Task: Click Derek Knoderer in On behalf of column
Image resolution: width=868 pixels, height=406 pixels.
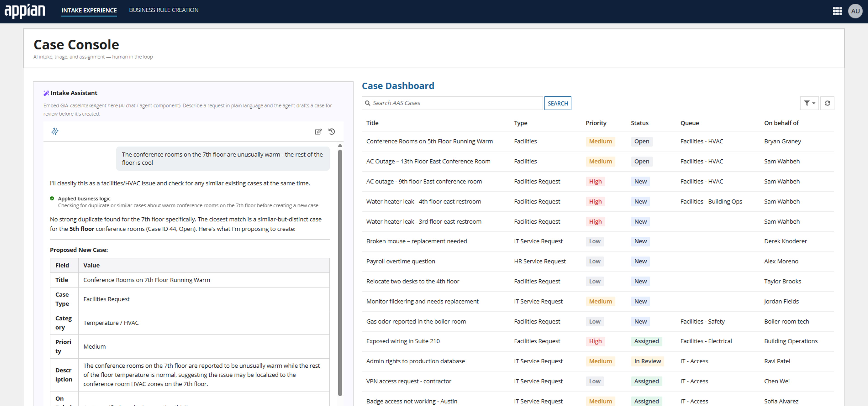Action: (785, 241)
